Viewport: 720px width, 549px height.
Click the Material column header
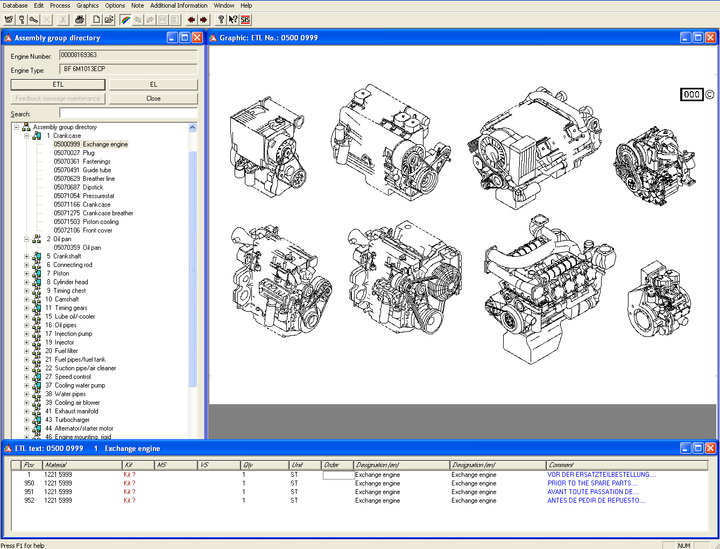82,465
